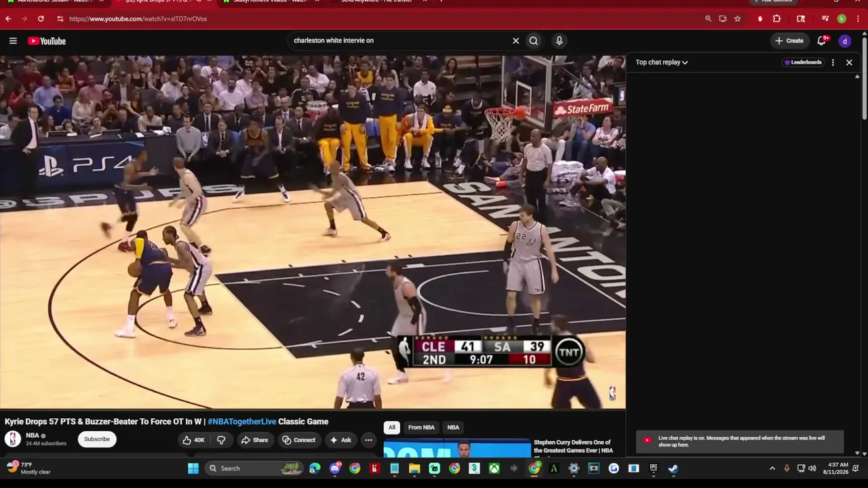Share the Kyrie video
This screenshot has width=868, height=488.
point(255,440)
